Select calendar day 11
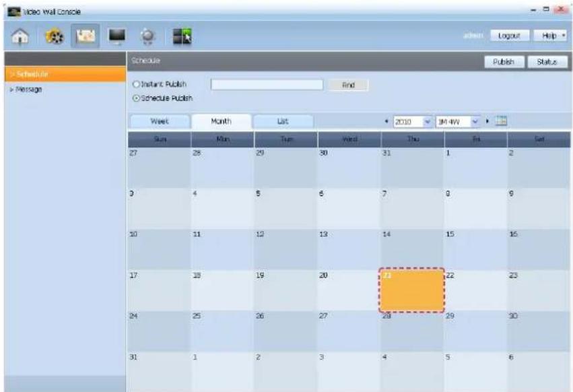573x392 pixels. (x=222, y=250)
